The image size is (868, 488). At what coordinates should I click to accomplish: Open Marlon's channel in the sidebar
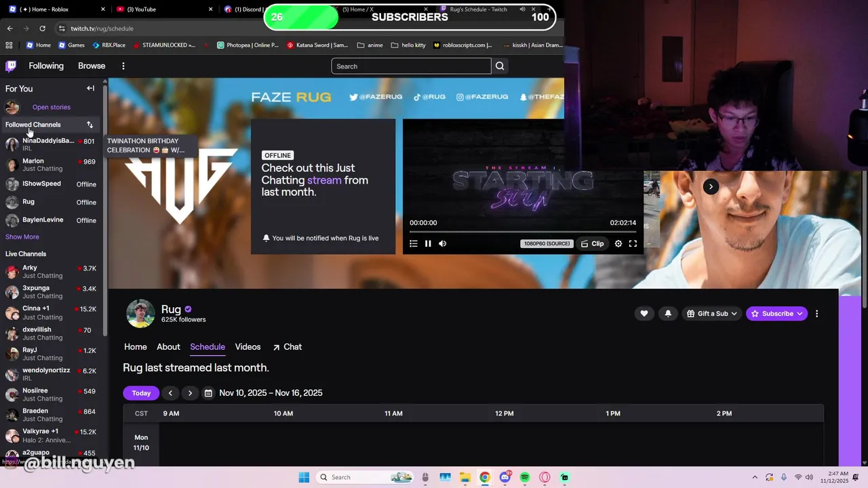click(x=51, y=165)
